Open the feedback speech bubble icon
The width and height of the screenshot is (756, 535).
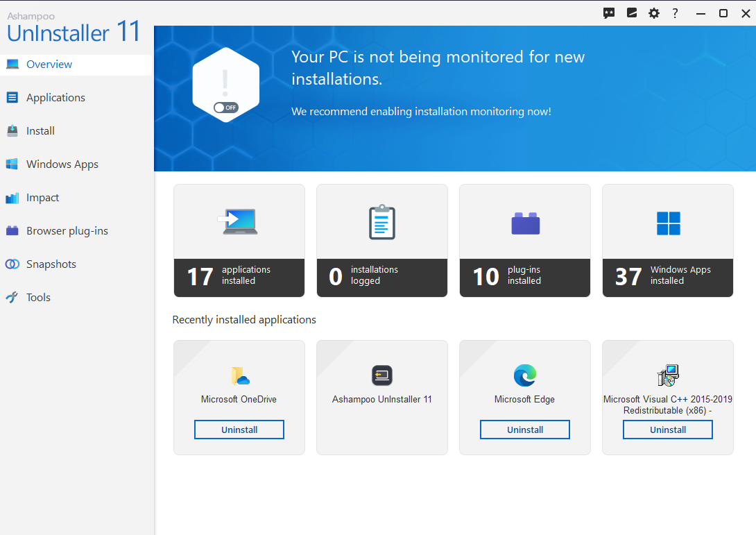tap(609, 13)
